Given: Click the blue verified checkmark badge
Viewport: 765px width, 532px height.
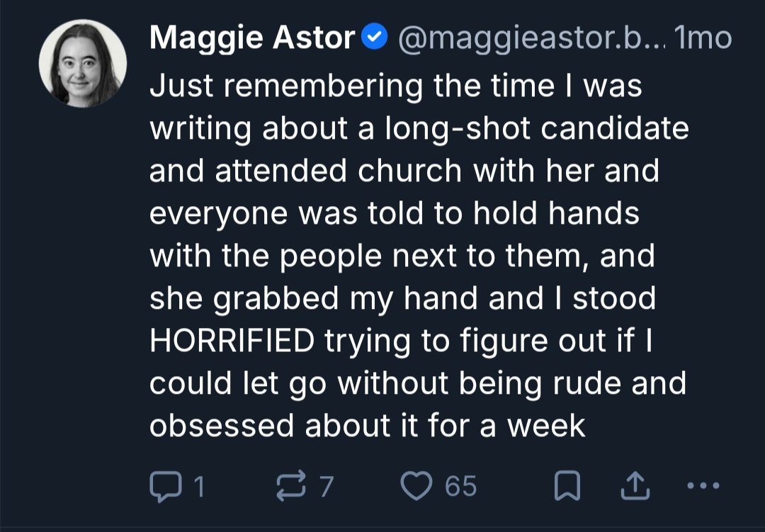Looking at the screenshot, I should [373, 38].
